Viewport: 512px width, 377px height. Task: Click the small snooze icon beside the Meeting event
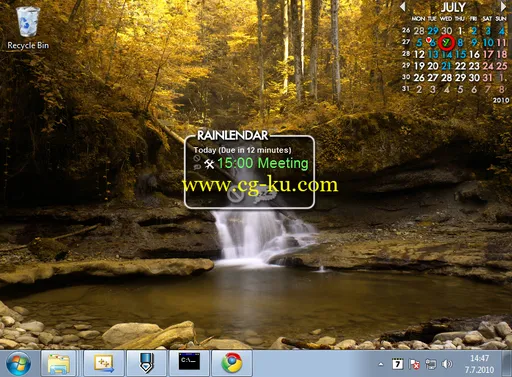197,167
